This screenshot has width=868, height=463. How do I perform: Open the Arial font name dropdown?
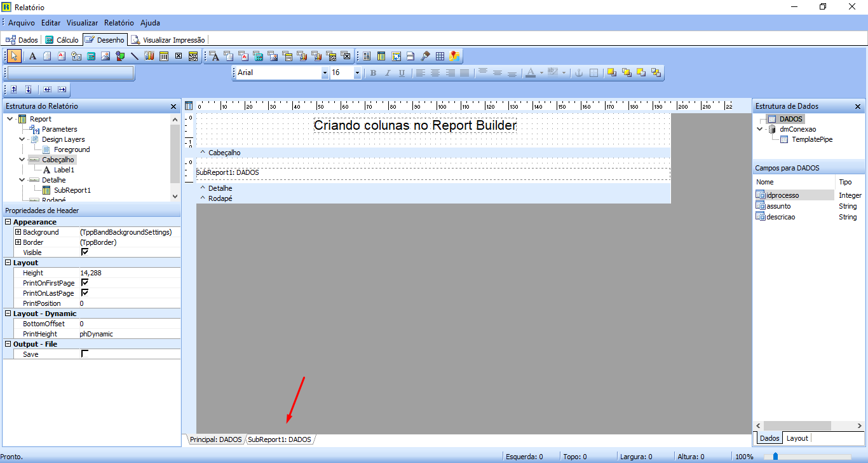point(325,73)
